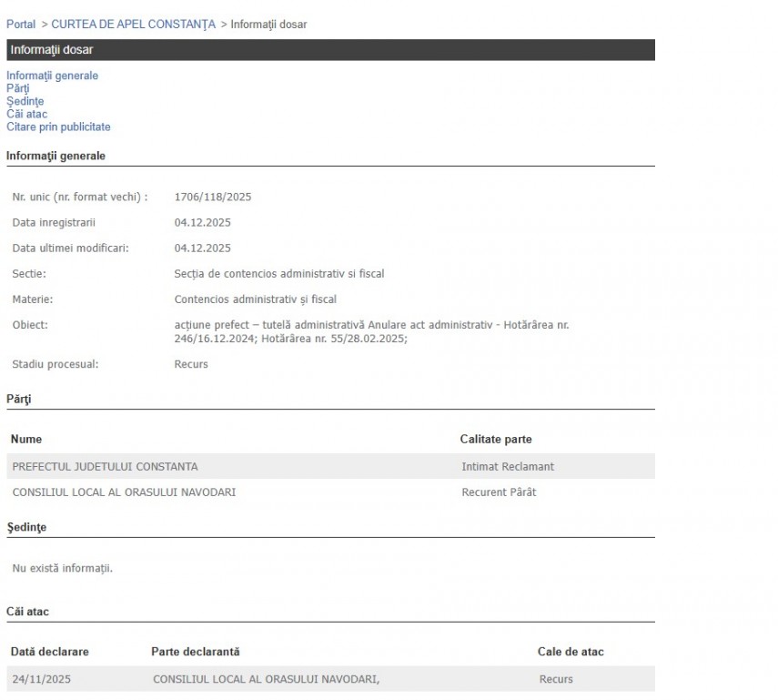This screenshot has height=700, width=778.
Task: Click the Recurent Pârât party role cell
Action: [x=499, y=492]
